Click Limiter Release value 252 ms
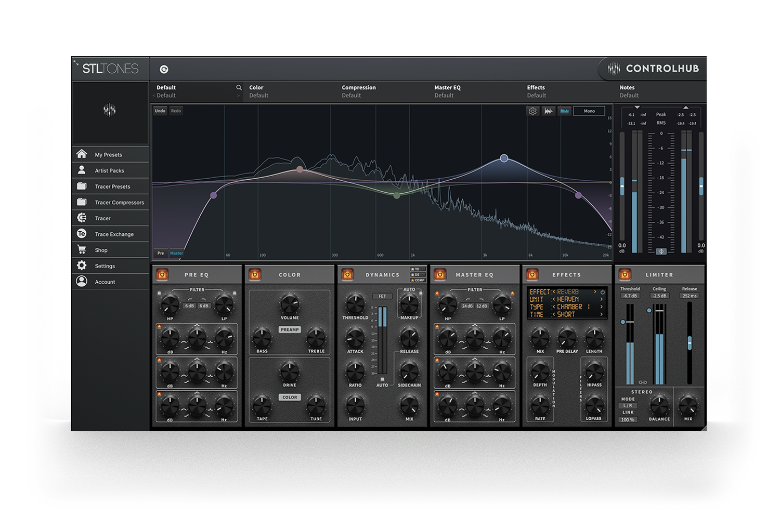The height and width of the screenshot is (532, 780). (690, 296)
